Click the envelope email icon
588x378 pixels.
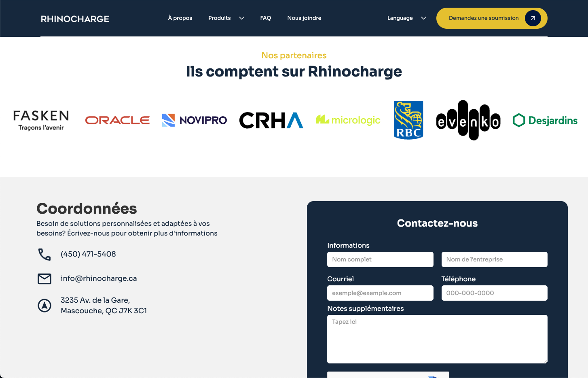click(x=44, y=278)
